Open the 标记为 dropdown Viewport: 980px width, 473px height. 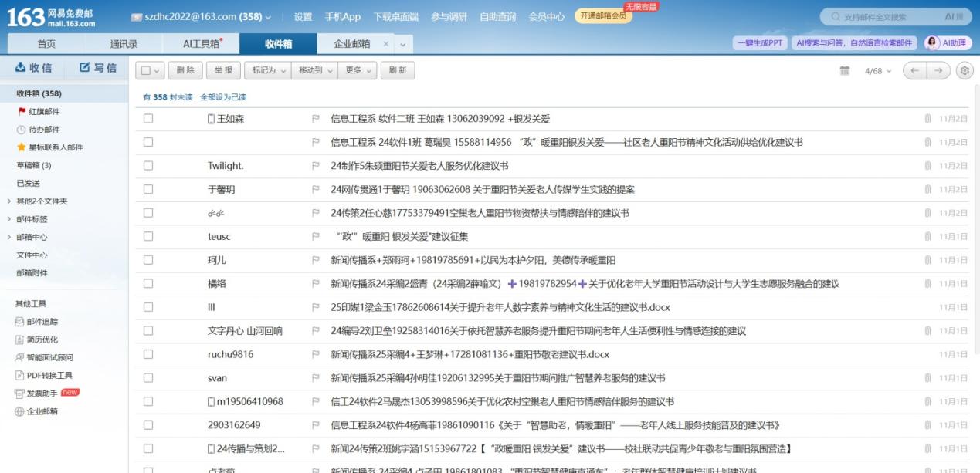point(268,70)
